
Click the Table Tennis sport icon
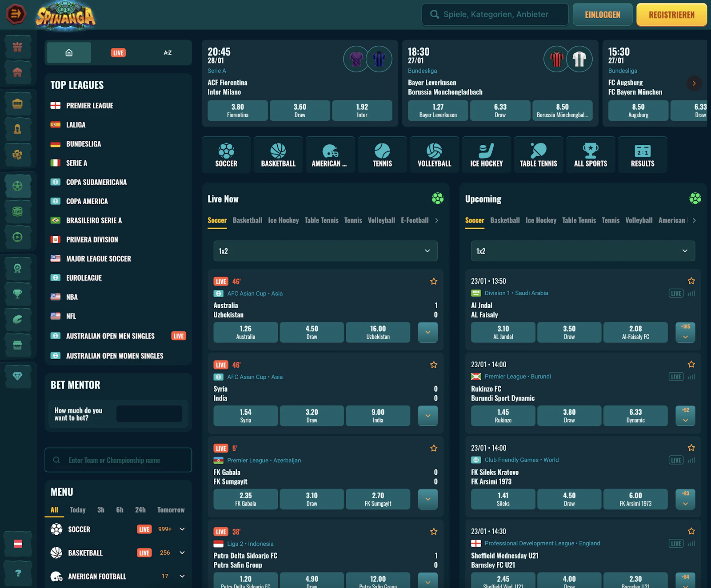click(x=538, y=155)
